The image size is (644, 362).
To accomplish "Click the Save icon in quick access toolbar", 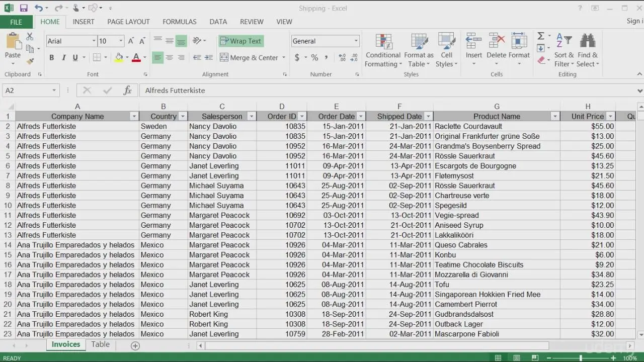I will click(x=24, y=8).
